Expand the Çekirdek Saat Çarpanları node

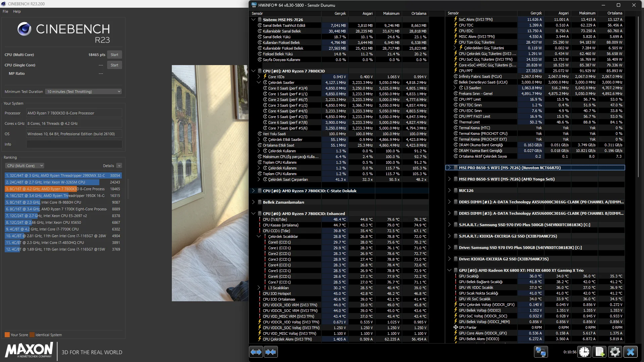click(x=259, y=179)
